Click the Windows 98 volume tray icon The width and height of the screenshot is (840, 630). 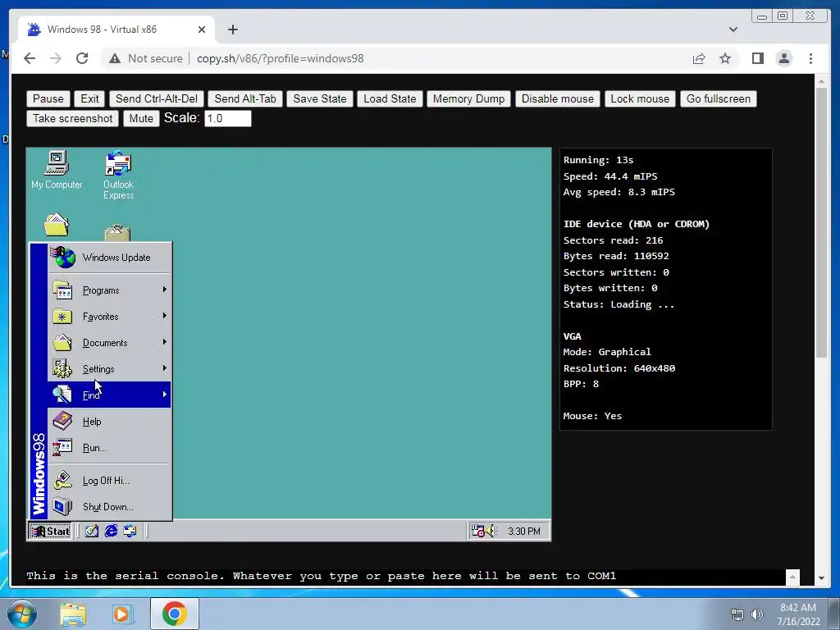click(x=491, y=531)
